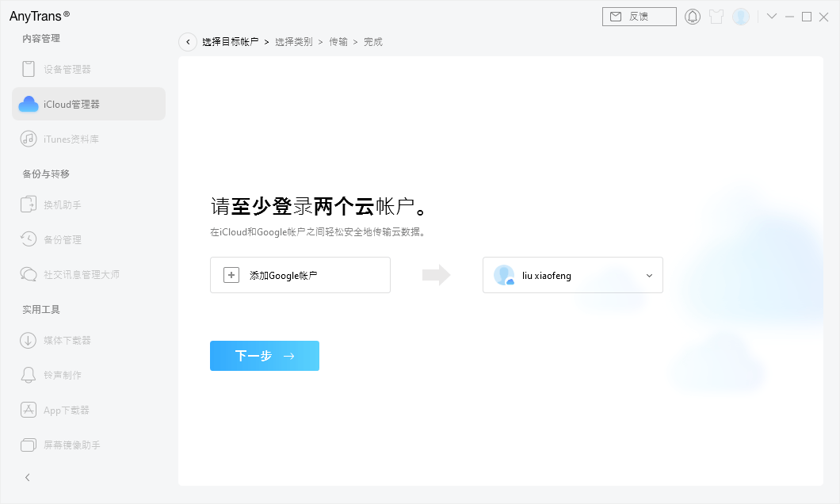
Task: Click the Ringtone Maker bell icon
Action: pos(29,375)
